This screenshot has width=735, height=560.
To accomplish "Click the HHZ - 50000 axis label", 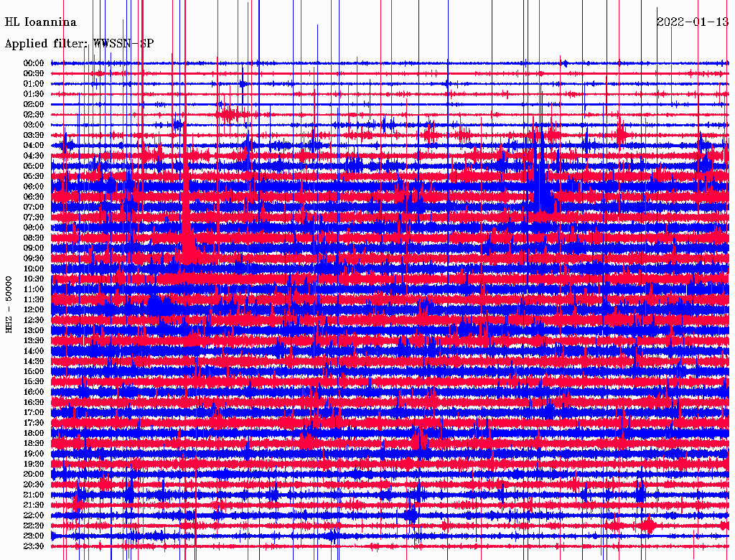I will (9, 304).
